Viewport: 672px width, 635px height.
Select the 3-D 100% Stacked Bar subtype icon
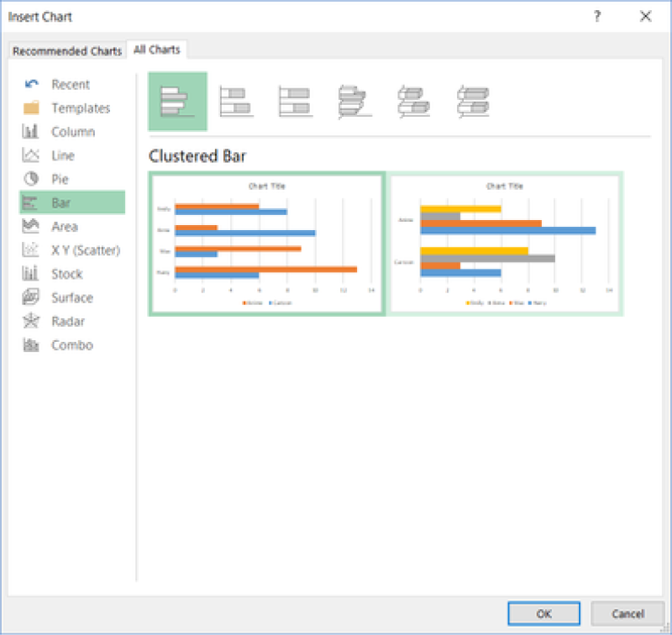(473, 102)
